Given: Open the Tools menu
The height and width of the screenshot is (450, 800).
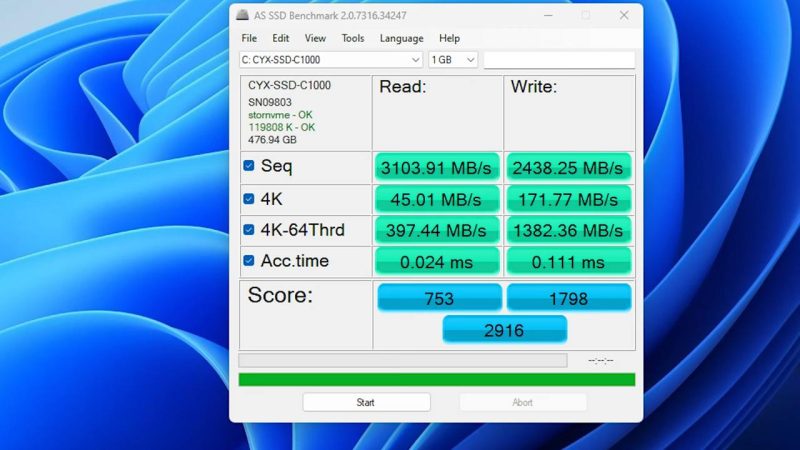Looking at the screenshot, I should (353, 38).
